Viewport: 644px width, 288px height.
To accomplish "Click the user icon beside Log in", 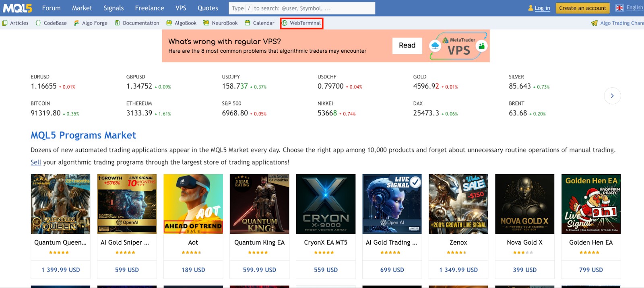I will pos(530,8).
